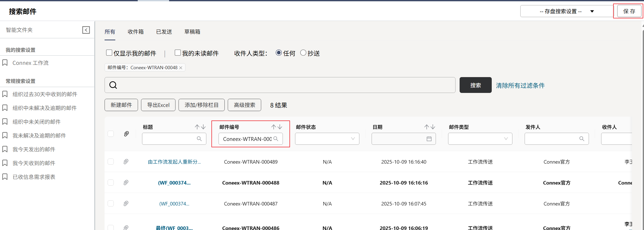This screenshot has width=644, height=230.
Task: Switch to the 收件箱 tab
Action: [136, 32]
